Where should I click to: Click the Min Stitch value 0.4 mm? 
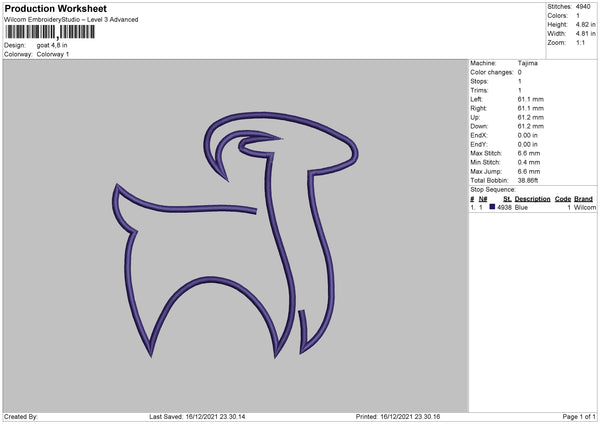(x=529, y=162)
